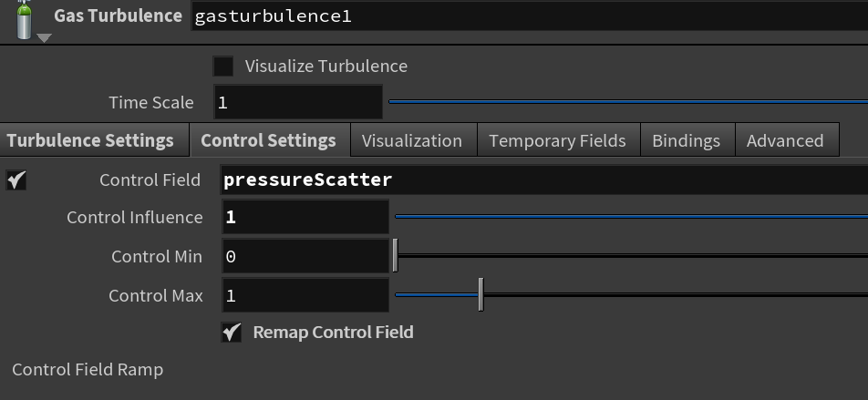The height and width of the screenshot is (400, 868).
Task: Switch to the Advanced tab
Action: pyautogui.click(x=786, y=140)
